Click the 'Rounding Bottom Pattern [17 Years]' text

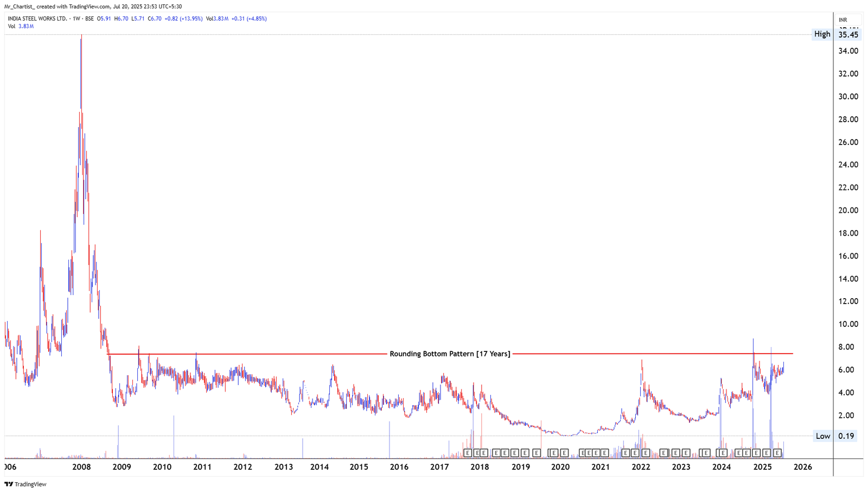(x=449, y=354)
